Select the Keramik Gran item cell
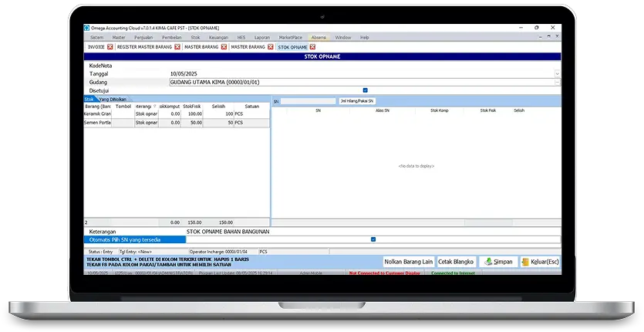Screen dimensions: 644x332 tap(98, 114)
